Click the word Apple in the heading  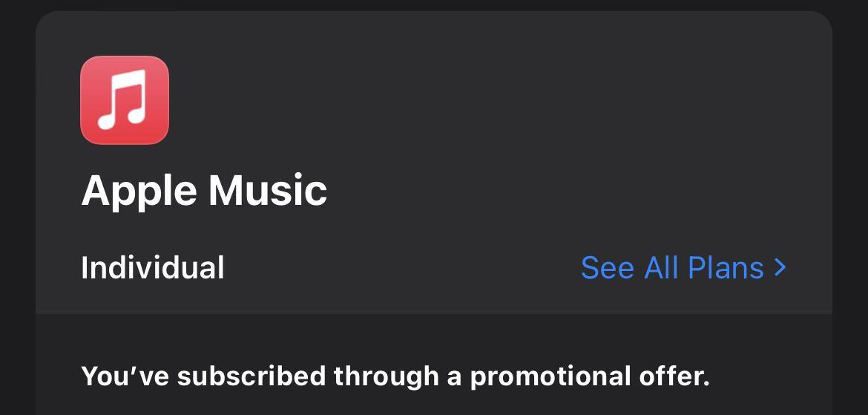coord(139,192)
